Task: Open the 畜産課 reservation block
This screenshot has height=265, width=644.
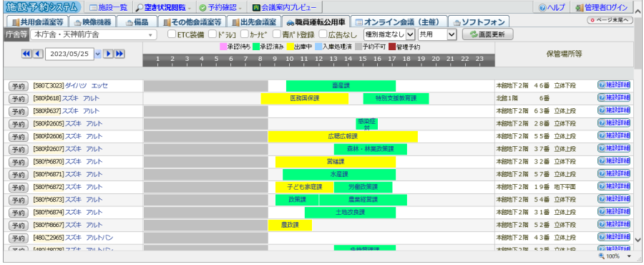Action: 341,86
